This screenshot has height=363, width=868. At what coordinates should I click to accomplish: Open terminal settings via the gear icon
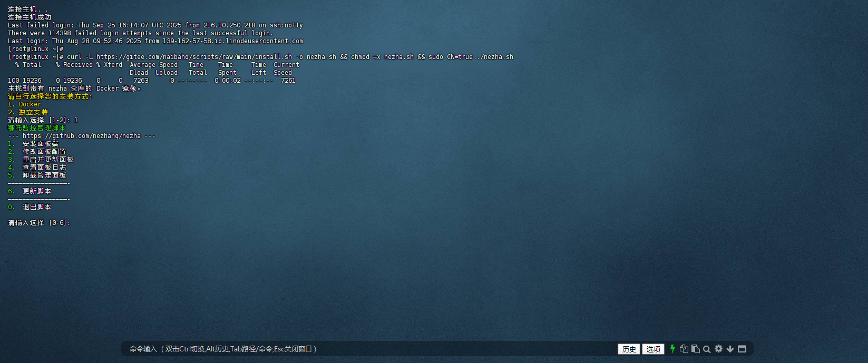pyautogui.click(x=718, y=349)
